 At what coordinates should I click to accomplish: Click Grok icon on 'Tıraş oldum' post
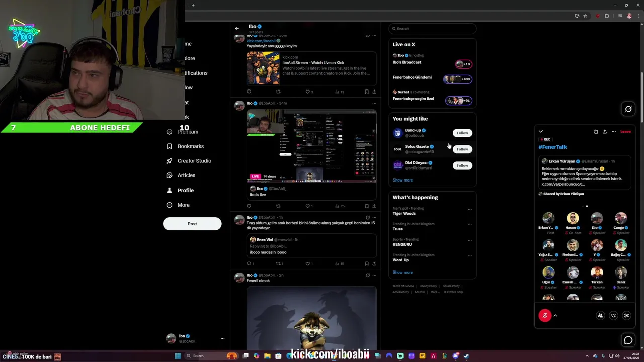coord(367,218)
